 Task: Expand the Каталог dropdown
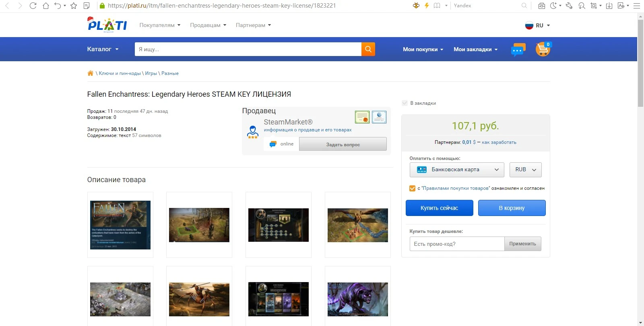(103, 49)
